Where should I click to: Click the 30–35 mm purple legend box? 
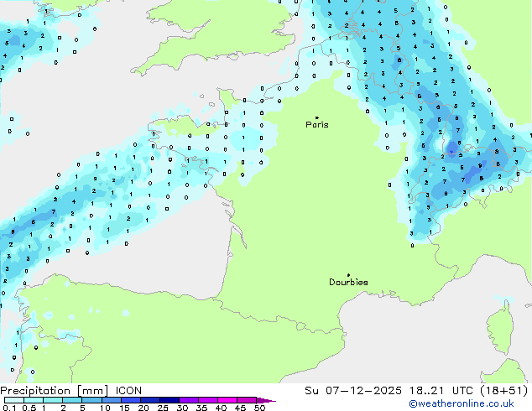pyautogui.click(x=189, y=400)
